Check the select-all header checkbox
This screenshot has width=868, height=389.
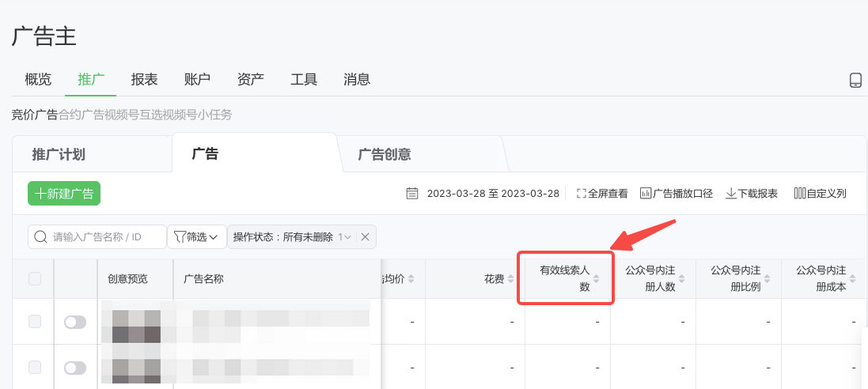(x=34, y=278)
